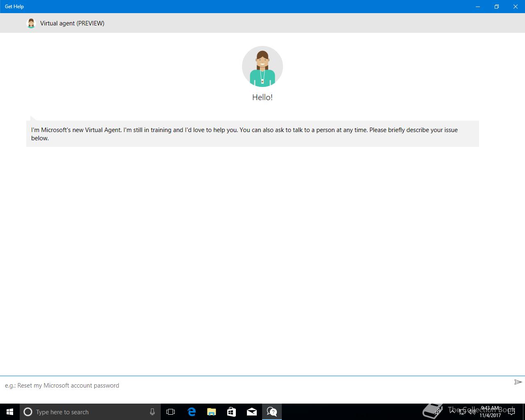Click the Hello! greeting text
The image size is (525, 420).
coord(262,97)
